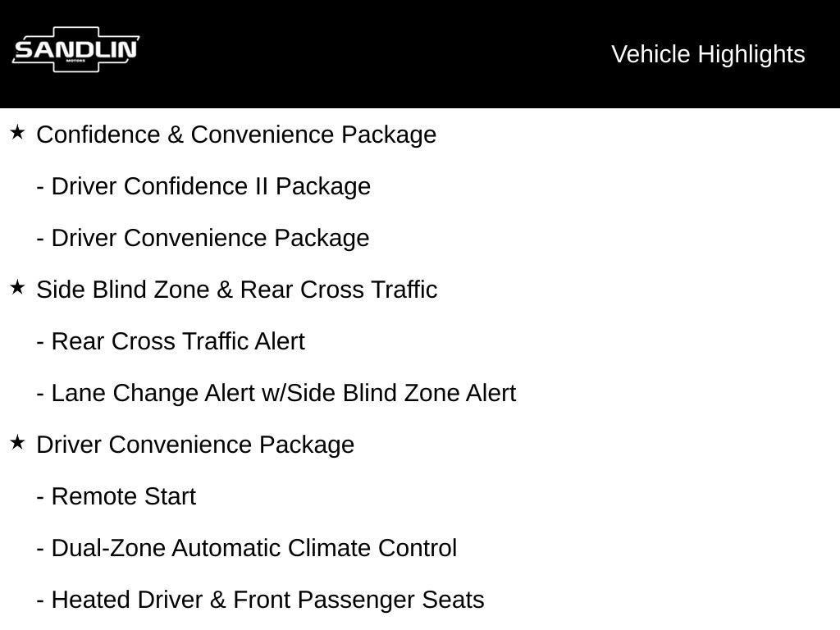
Task: Select Dual-Zone Automatic Climate Control item
Action: coord(253,548)
